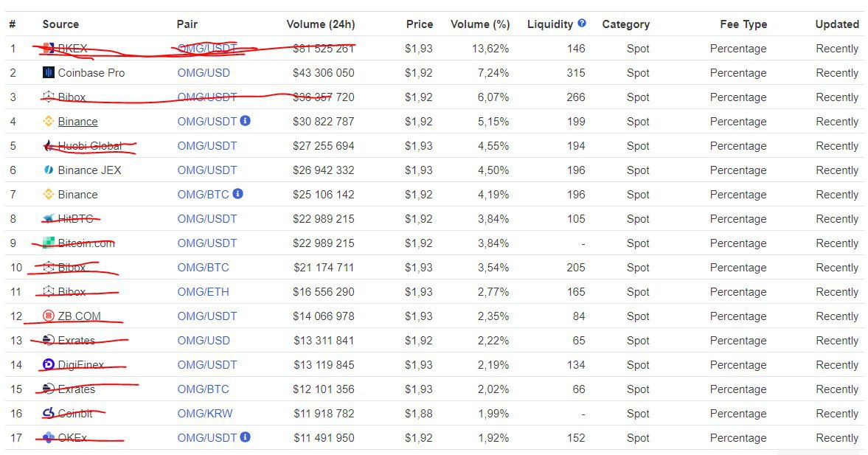Open the Coinbit OMG/KRW pair link
This screenshot has width=868, height=455.
pos(205,414)
